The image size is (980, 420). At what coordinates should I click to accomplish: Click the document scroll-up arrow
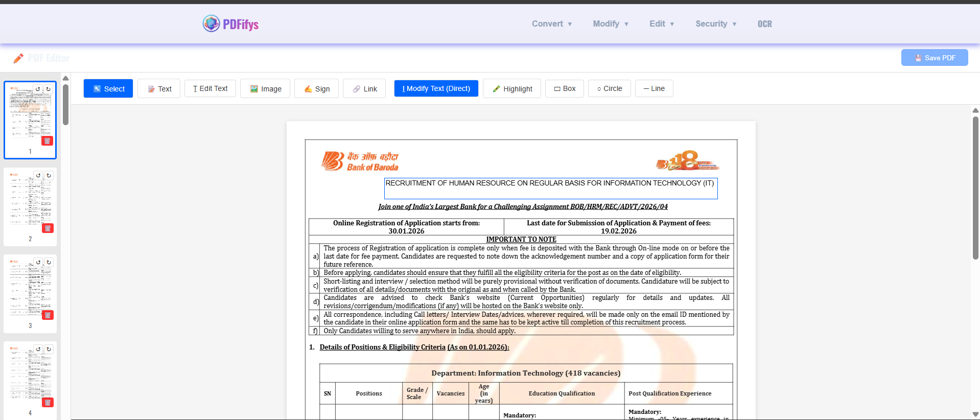click(x=975, y=110)
